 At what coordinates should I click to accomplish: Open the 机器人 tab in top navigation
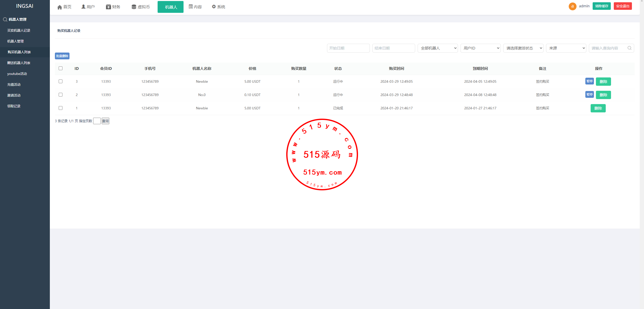coord(170,7)
